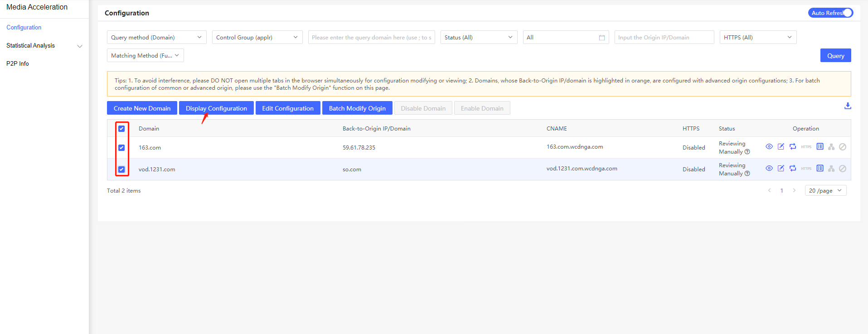Click CNAME 163.com.wcdnga.com
This screenshot has height=334, width=868.
[575, 147]
